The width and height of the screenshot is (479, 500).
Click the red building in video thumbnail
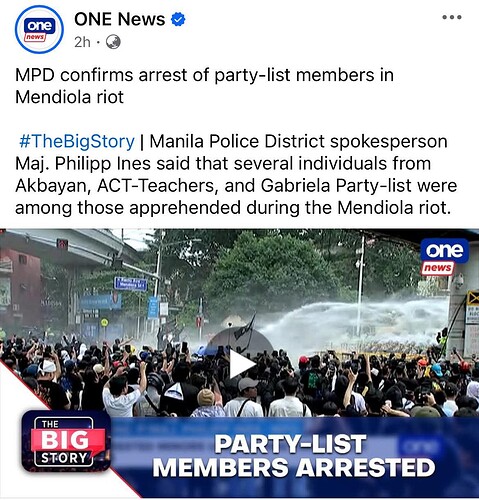click(21, 287)
